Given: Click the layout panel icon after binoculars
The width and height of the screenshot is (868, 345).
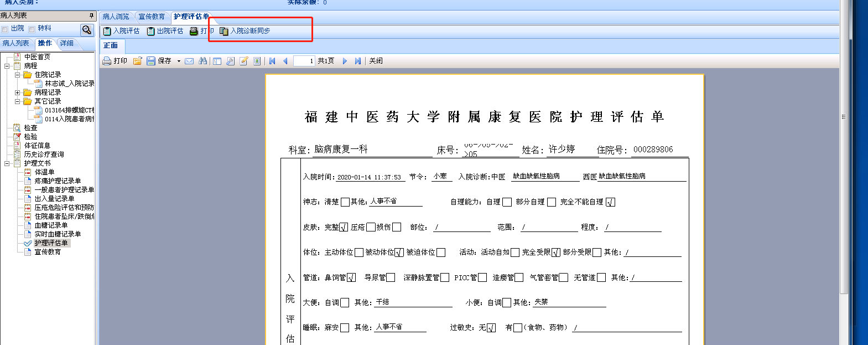Looking at the screenshot, I should click(x=217, y=61).
